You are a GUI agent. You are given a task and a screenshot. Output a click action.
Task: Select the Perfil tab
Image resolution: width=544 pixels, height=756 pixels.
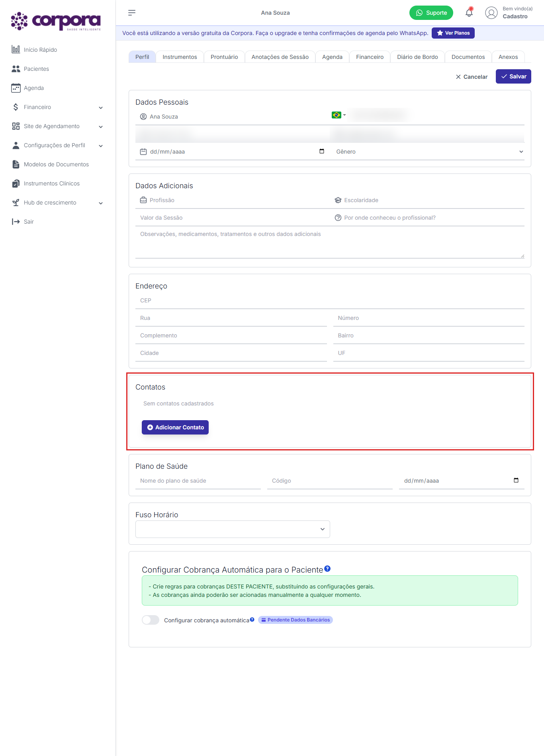(142, 57)
